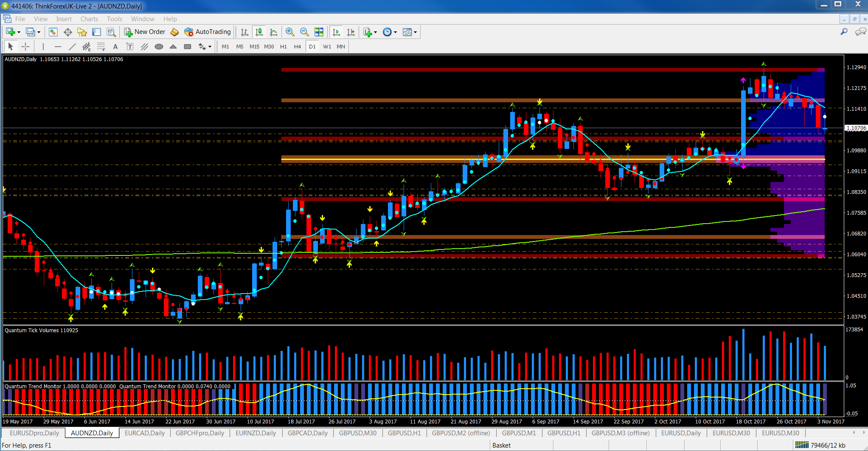Open the Profiles icon

coord(30,32)
